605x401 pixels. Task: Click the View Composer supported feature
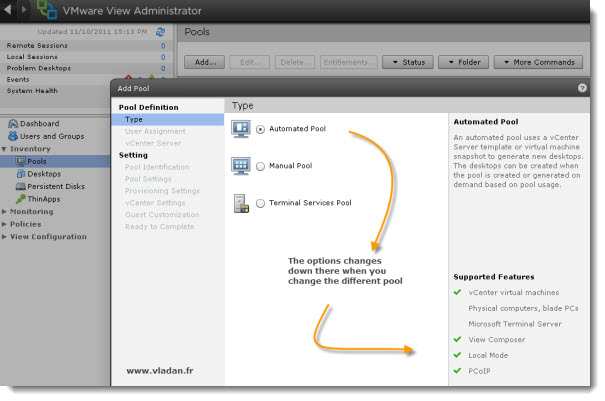(x=497, y=340)
